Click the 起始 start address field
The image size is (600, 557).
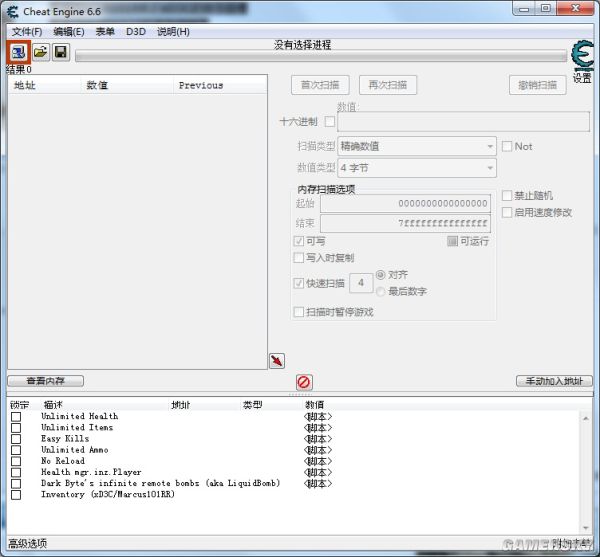406,204
